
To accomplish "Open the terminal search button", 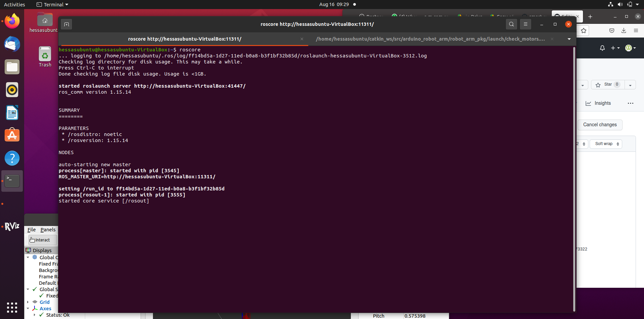I will tap(511, 24).
